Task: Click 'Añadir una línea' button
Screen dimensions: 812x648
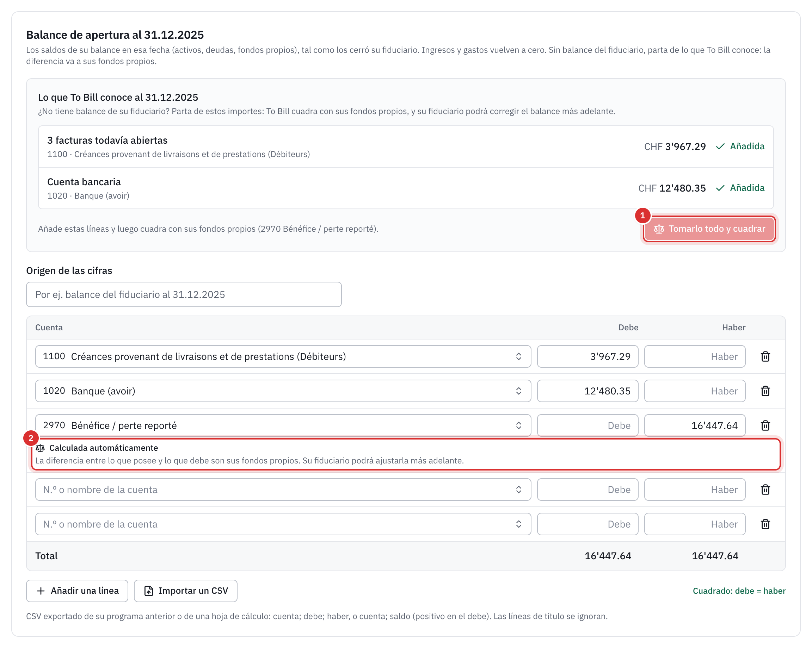Action: pos(77,591)
